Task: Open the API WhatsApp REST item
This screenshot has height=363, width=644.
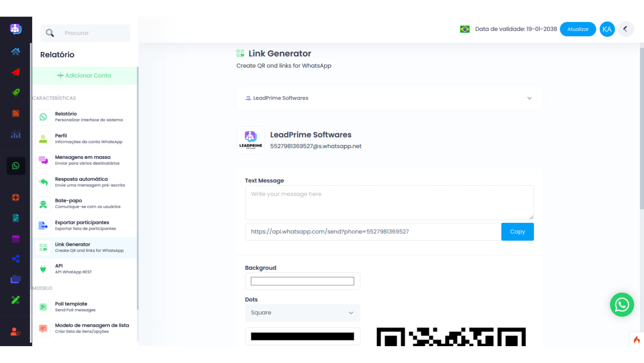Action: coord(73,269)
